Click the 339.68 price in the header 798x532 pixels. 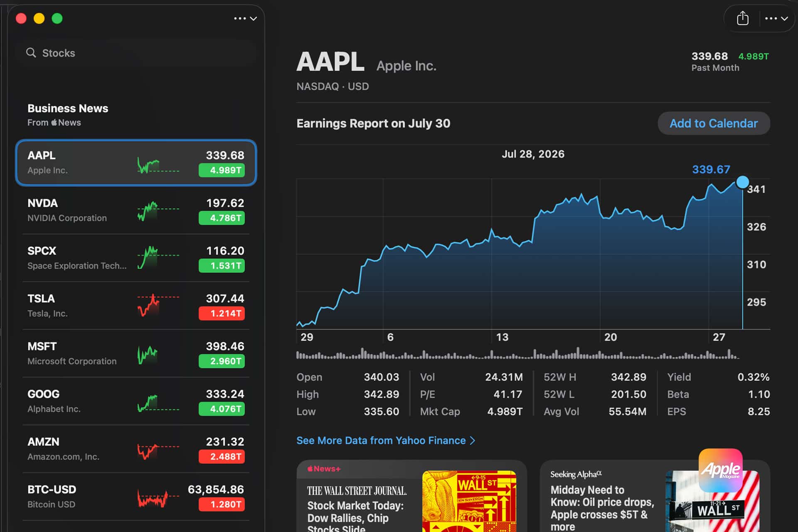point(709,56)
